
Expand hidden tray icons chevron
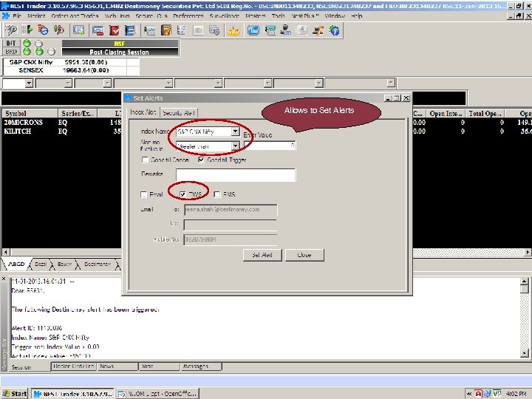pos(469,394)
